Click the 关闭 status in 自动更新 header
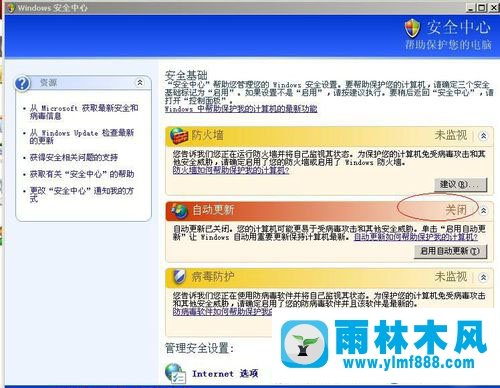 pos(456,210)
